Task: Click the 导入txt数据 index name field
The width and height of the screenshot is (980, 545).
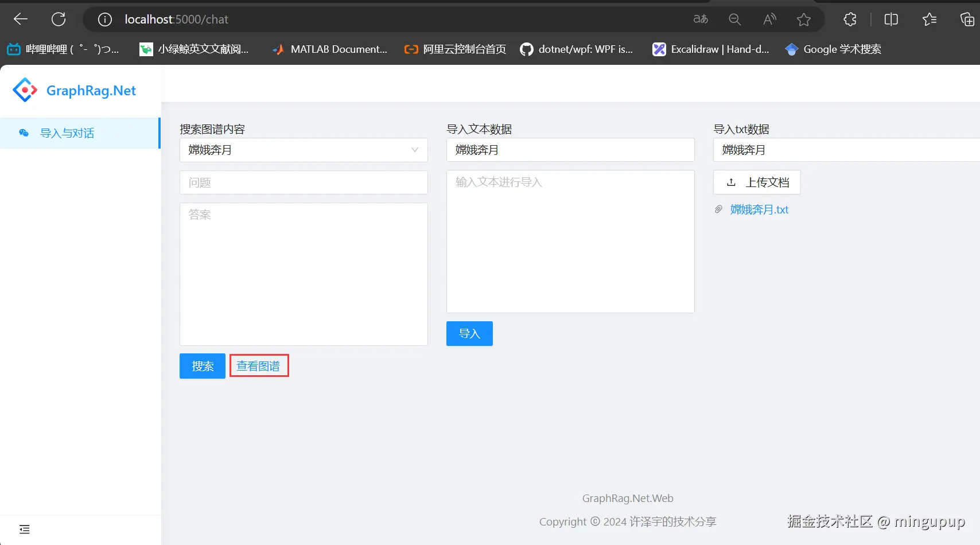Action: (846, 150)
